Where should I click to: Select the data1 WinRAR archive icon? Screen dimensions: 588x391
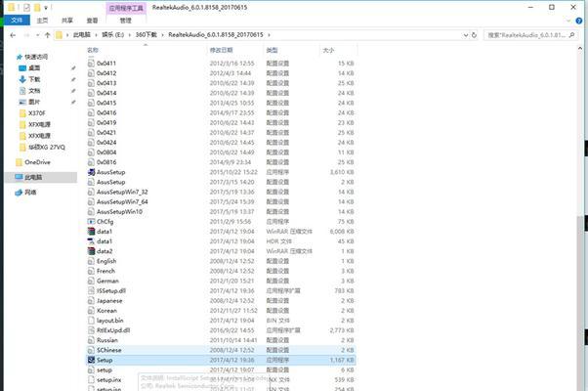[91, 232]
